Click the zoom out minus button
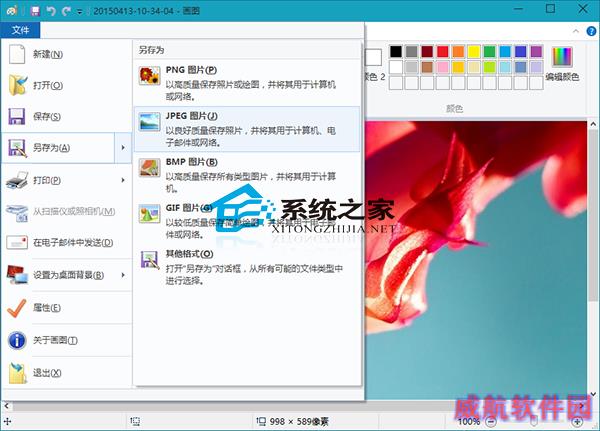 491,422
